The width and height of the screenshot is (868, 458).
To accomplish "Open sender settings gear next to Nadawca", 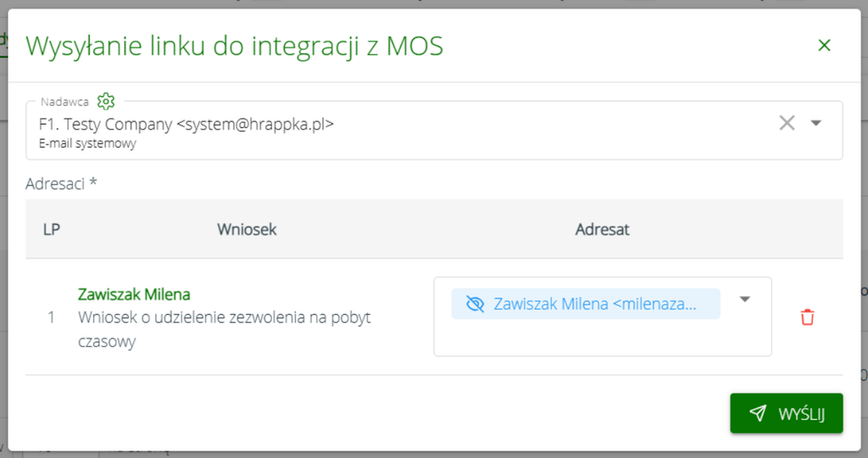I will 106,101.
